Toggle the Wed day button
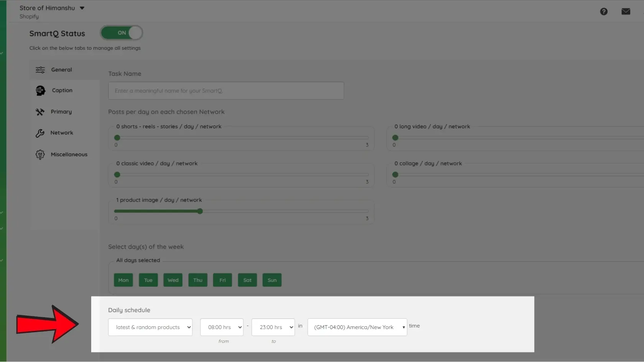Image resolution: width=644 pixels, height=362 pixels. [x=173, y=280]
